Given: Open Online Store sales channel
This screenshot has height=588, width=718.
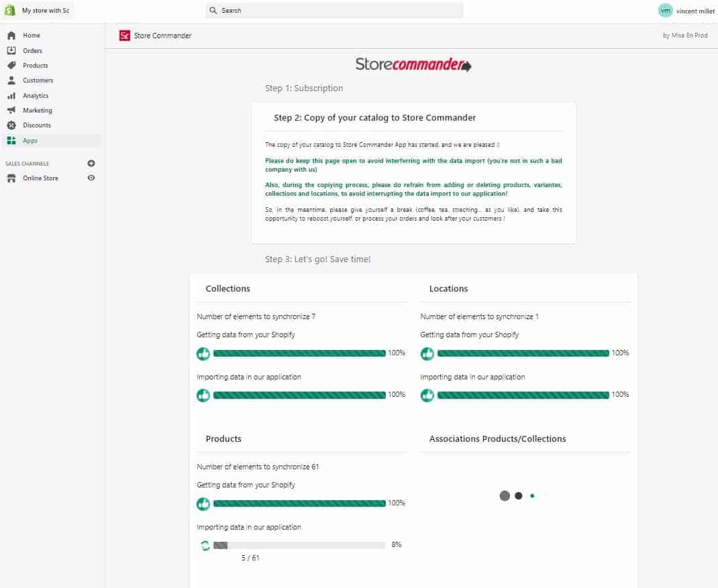Looking at the screenshot, I should [40, 178].
